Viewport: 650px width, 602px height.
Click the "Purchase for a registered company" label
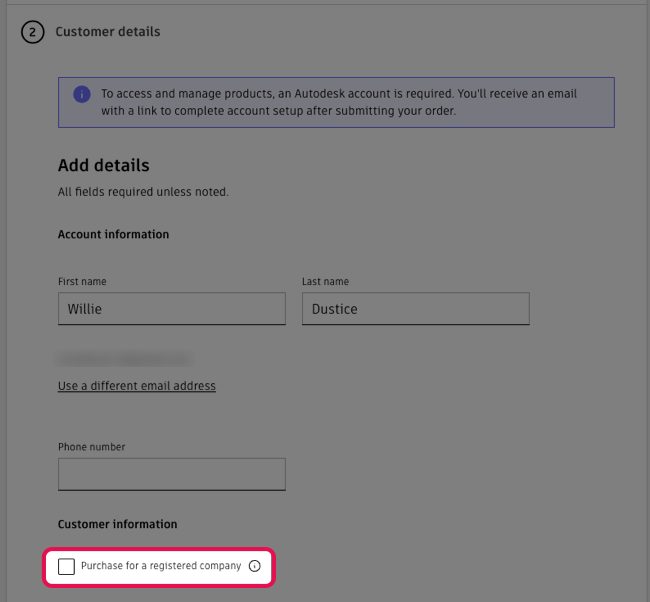pyautogui.click(x=161, y=566)
